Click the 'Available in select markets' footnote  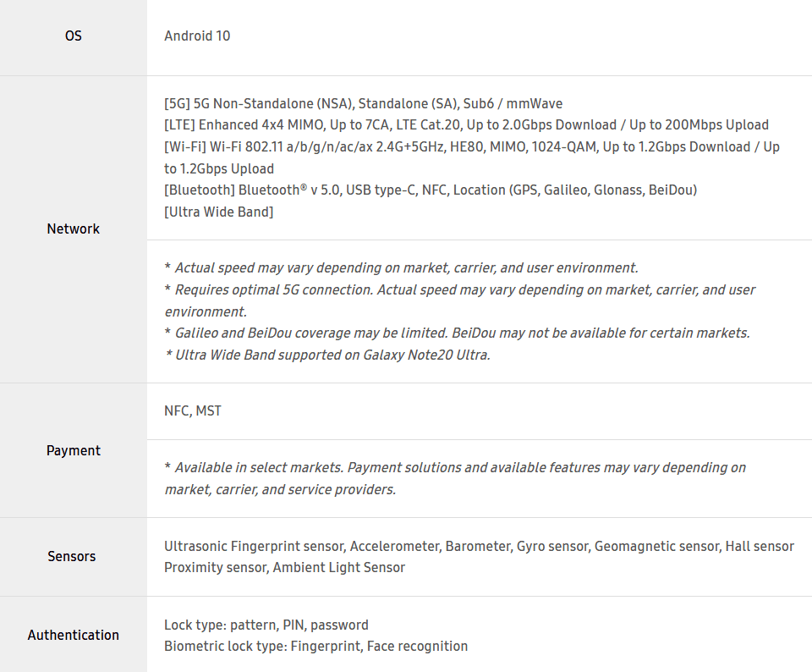pyautogui.click(x=455, y=467)
